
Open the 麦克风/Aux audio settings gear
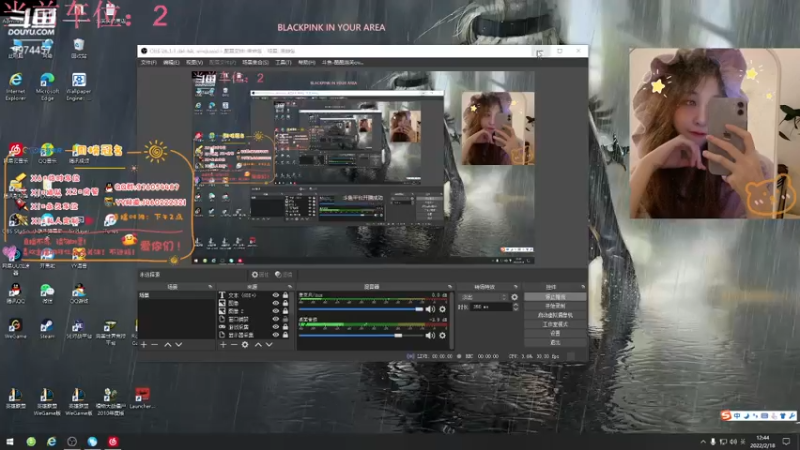(442, 309)
